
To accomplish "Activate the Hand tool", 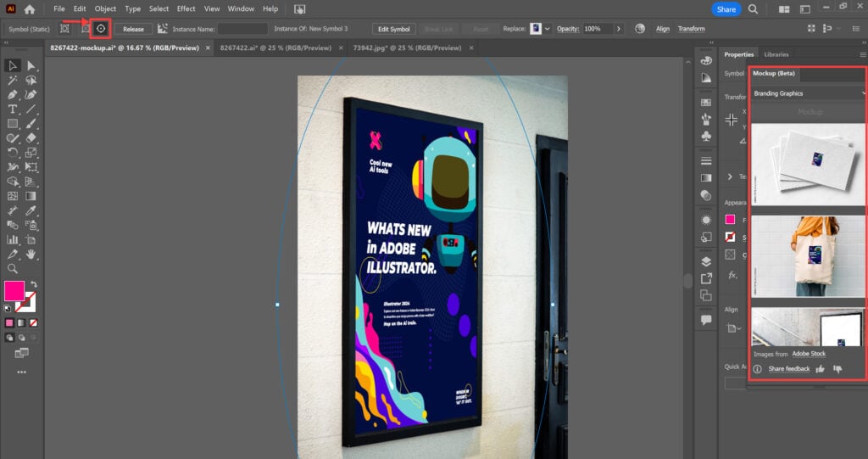I will click(31, 254).
